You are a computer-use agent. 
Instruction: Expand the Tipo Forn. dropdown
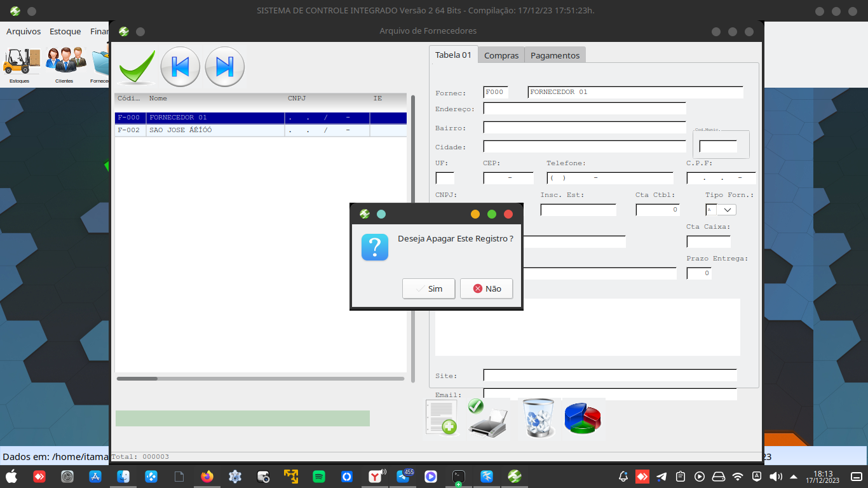coord(726,210)
